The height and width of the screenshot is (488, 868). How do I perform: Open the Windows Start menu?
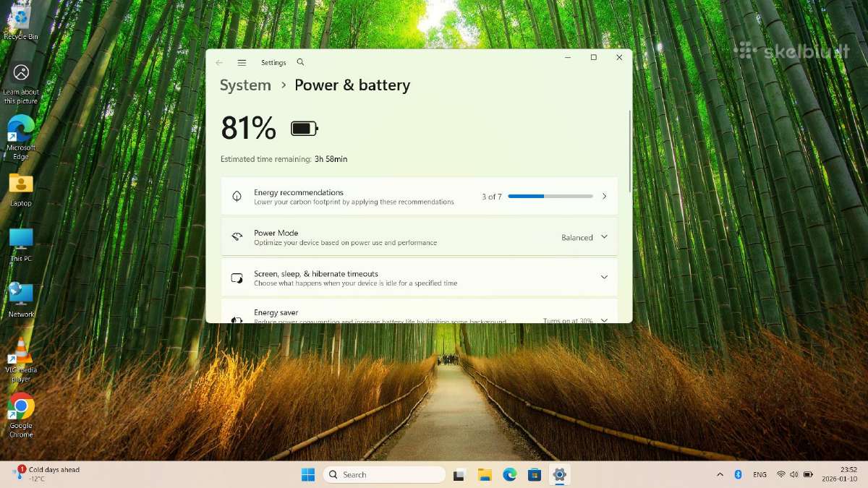(308, 475)
